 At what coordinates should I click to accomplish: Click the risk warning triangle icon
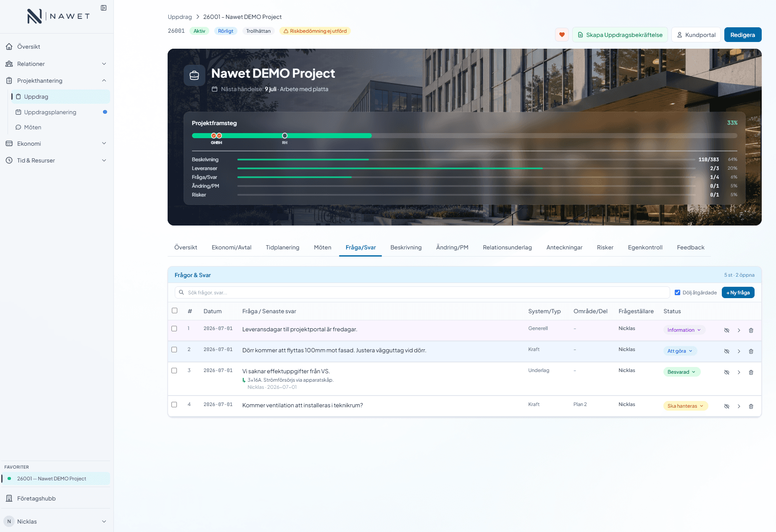(x=286, y=31)
